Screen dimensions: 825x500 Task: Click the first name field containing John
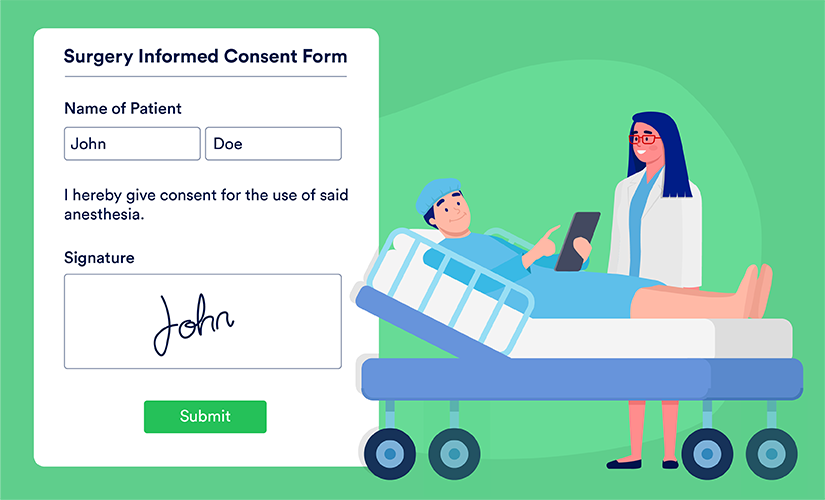132,144
